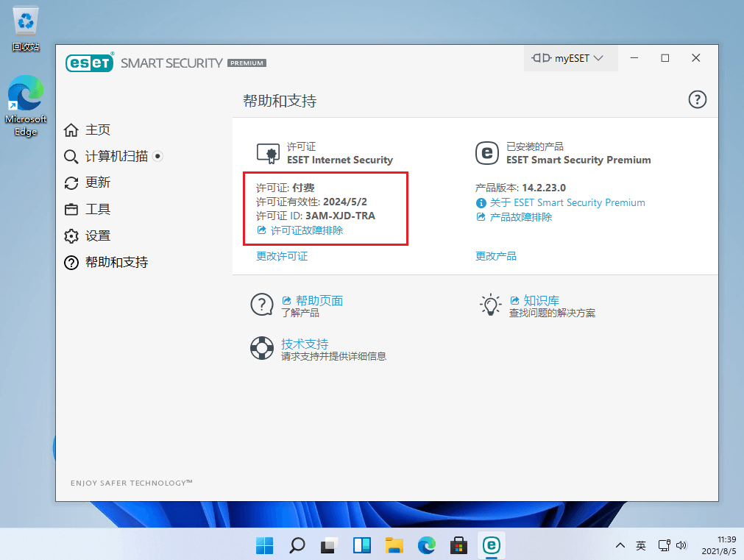Viewport: 744px width, 560px height.
Task: Open the Recycle Bin desktop icon
Action: (x=26, y=29)
